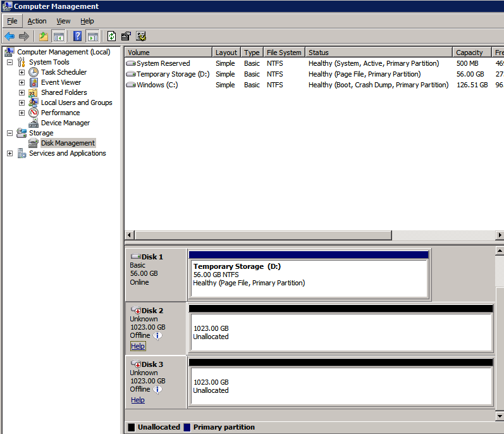Click the Shared Folders icon
This screenshot has width=504, height=434.
[33, 93]
